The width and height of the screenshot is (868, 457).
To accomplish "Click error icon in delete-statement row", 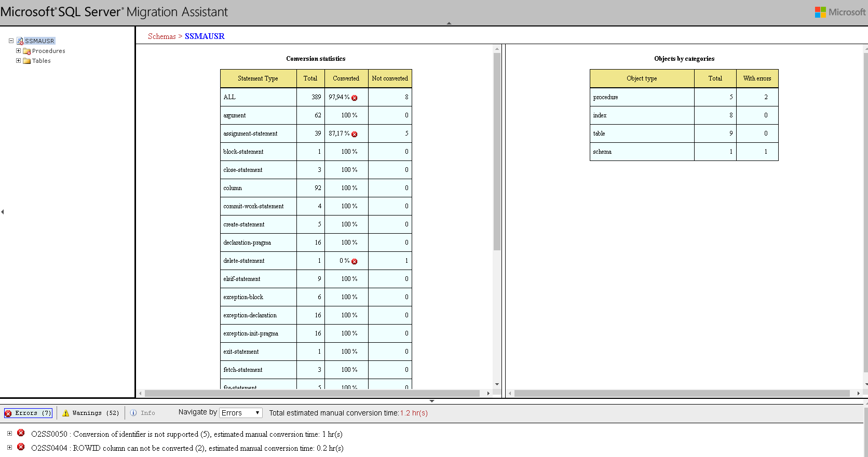I will (x=355, y=261).
